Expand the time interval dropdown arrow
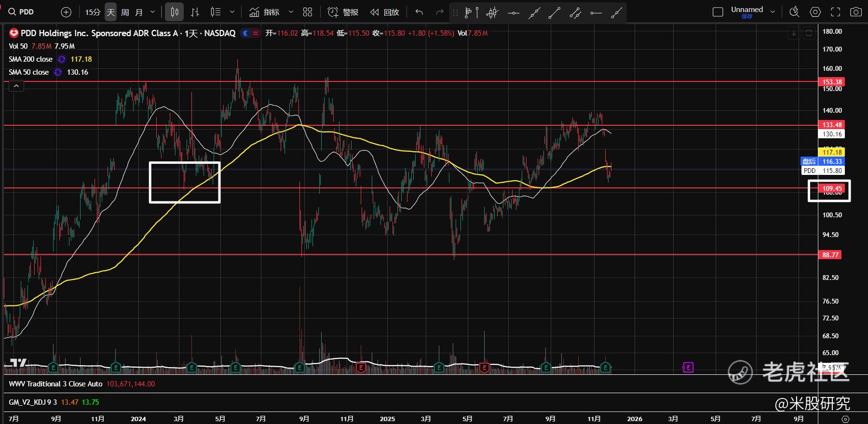Screen dimensions: 868x424 tap(153, 12)
